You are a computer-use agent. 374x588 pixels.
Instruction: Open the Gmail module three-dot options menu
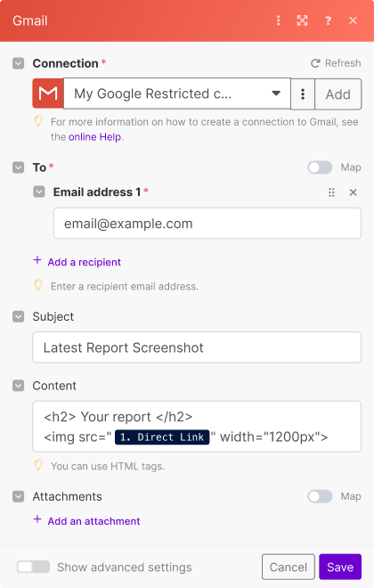(x=278, y=20)
